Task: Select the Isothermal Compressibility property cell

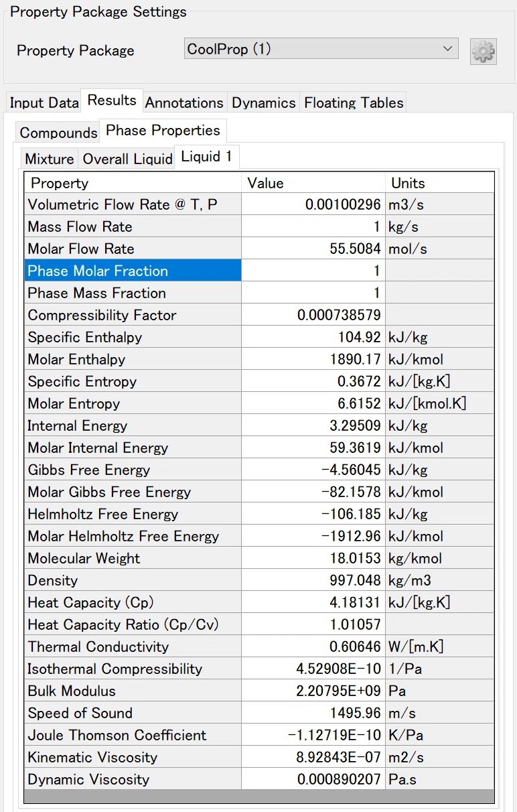Action: pyautogui.click(x=133, y=669)
